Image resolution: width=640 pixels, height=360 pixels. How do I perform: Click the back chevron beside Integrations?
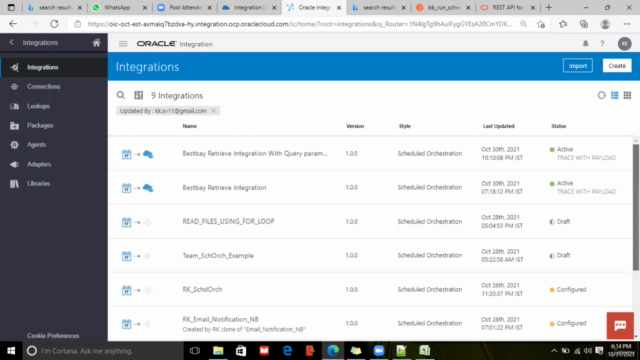click(x=11, y=42)
